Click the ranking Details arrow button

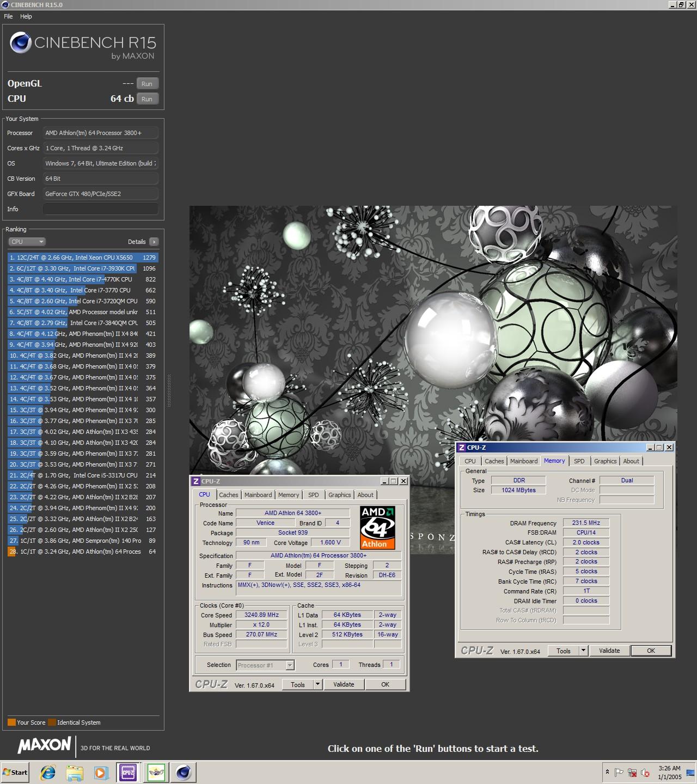click(x=154, y=242)
